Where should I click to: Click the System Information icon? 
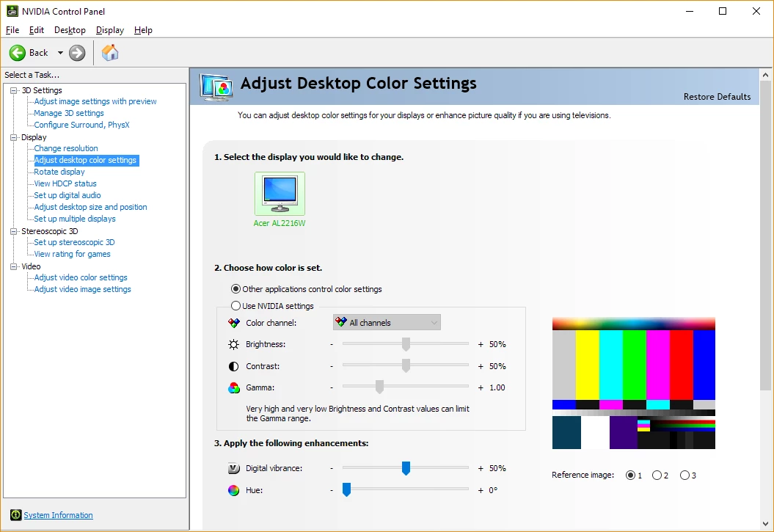[x=16, y=514]
